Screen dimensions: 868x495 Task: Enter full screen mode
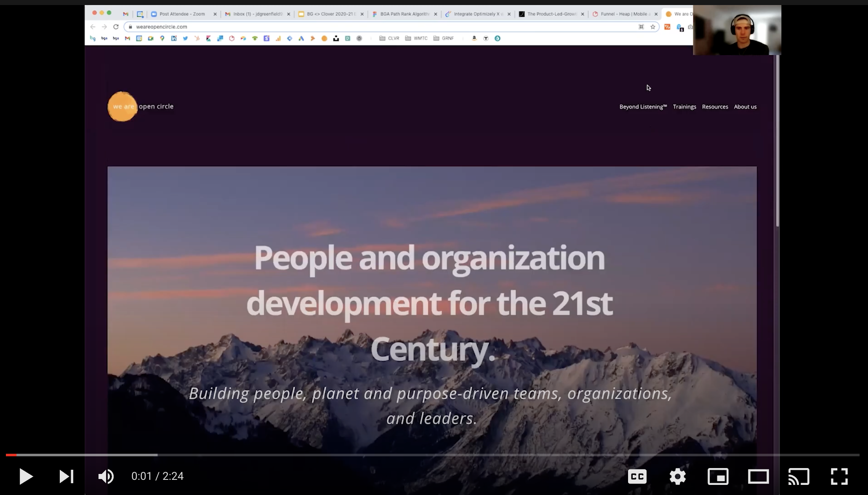pyautogui.click(x=839, y=476)
